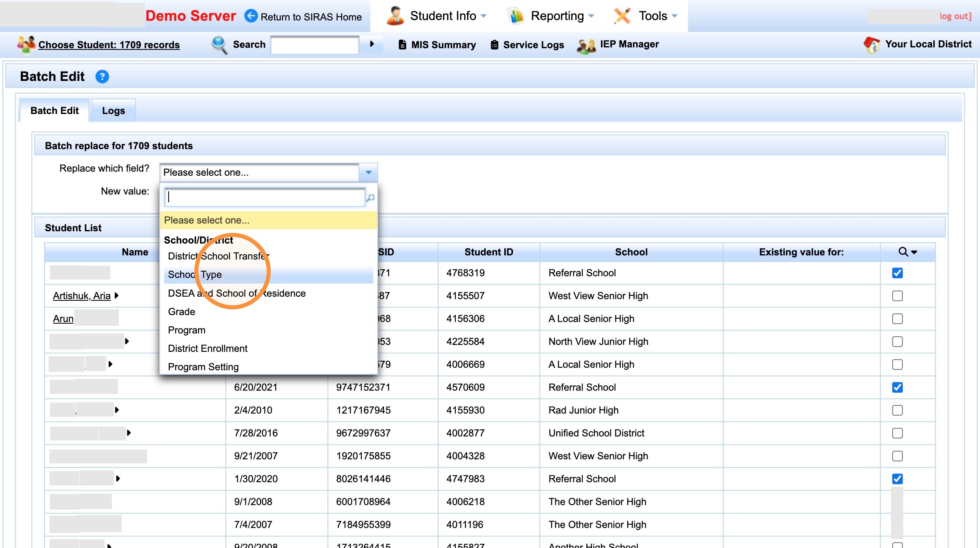Expand the arrow on the 4155930 student row
The width and height of the screenshot is (980, 548).
(117, 410)
